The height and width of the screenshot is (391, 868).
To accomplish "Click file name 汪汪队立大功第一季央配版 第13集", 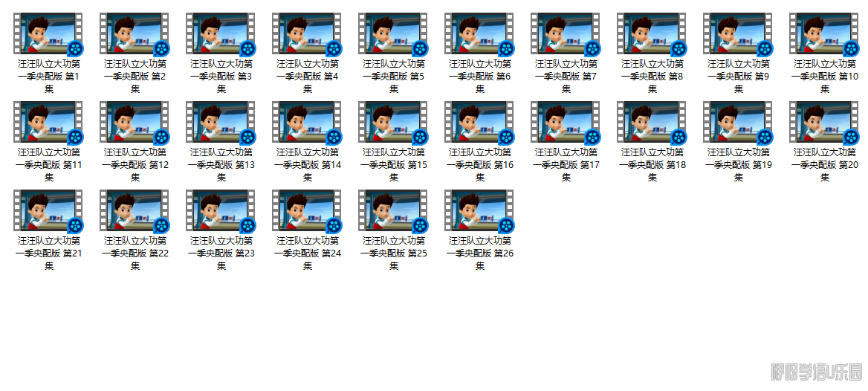I will point(221,165).
